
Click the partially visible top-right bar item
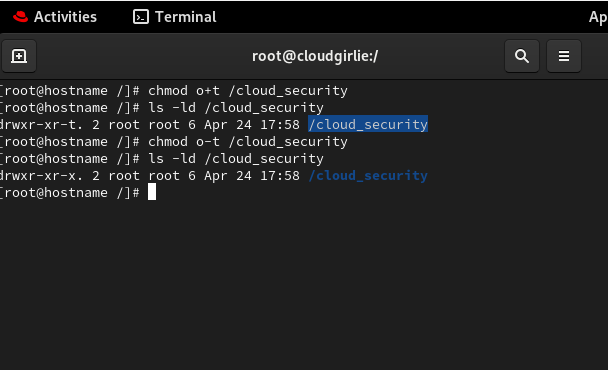click(x=598, y=17)
